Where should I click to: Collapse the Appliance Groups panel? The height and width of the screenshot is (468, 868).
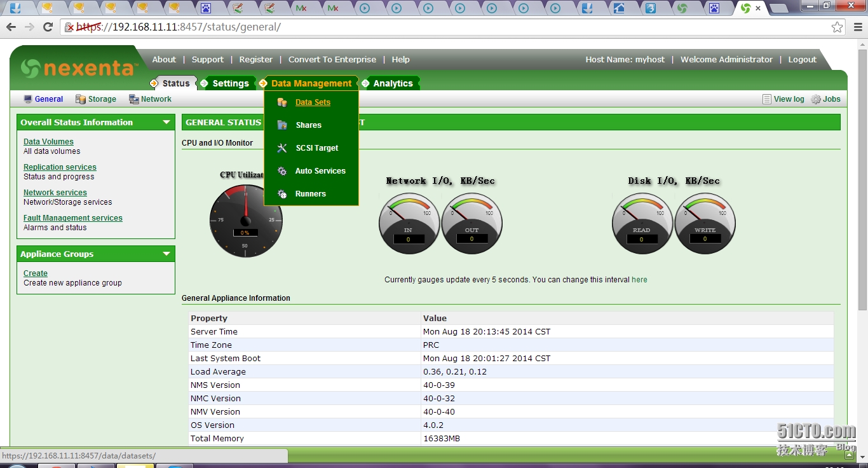click(x=166, y=254)
